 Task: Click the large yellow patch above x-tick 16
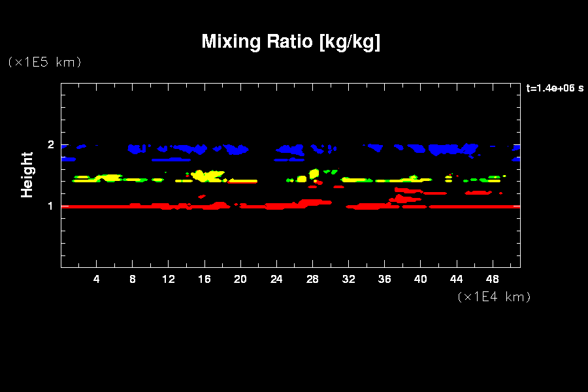pyautogui.click(x=208, y=176)
